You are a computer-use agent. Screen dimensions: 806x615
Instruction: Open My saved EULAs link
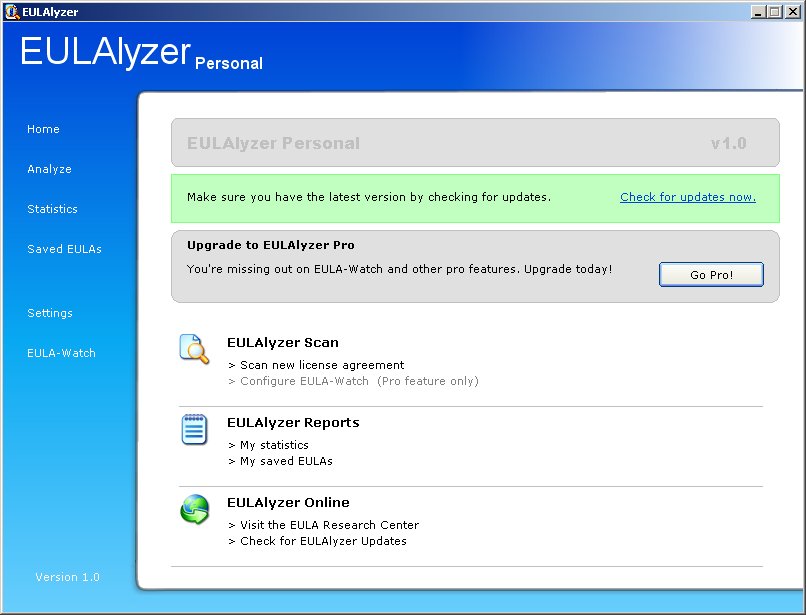286,461
